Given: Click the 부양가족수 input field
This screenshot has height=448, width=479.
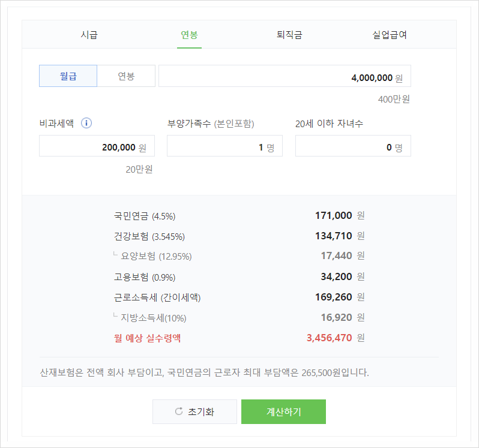Looking at the screenshot, I should 224,146.
